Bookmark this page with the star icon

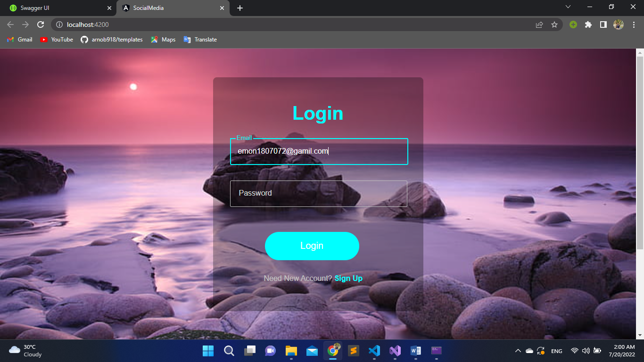click(554, 25)
